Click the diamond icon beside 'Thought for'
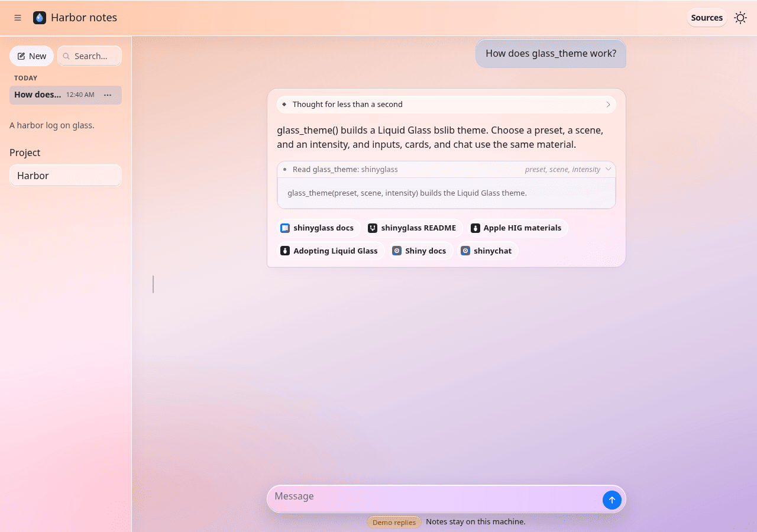This screenshot has width=757, height=532. [284, 105]
